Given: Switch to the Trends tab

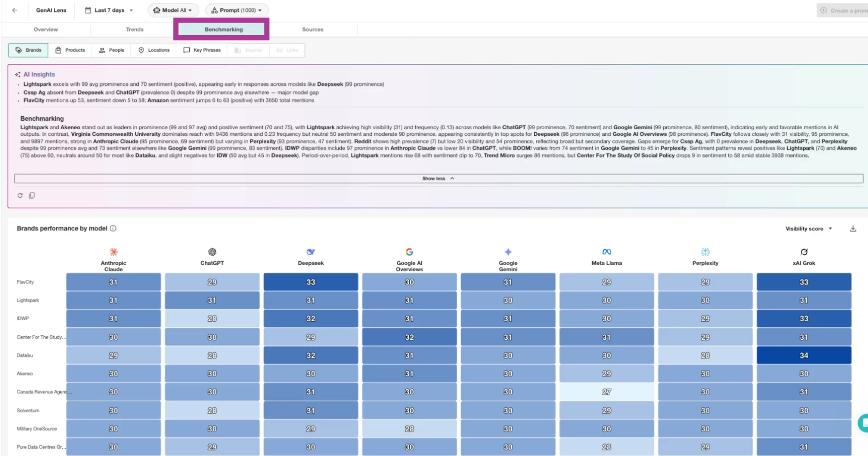Looking at the screenshot, I should pyautogui.click(x=135, y=29).
